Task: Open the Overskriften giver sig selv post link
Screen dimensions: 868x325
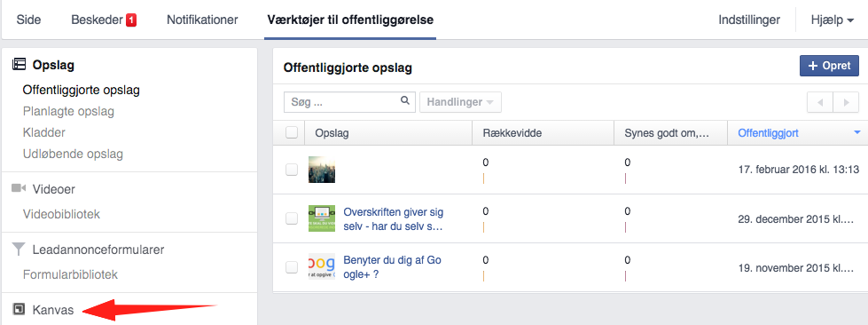Action: click(x=394, y=219)
